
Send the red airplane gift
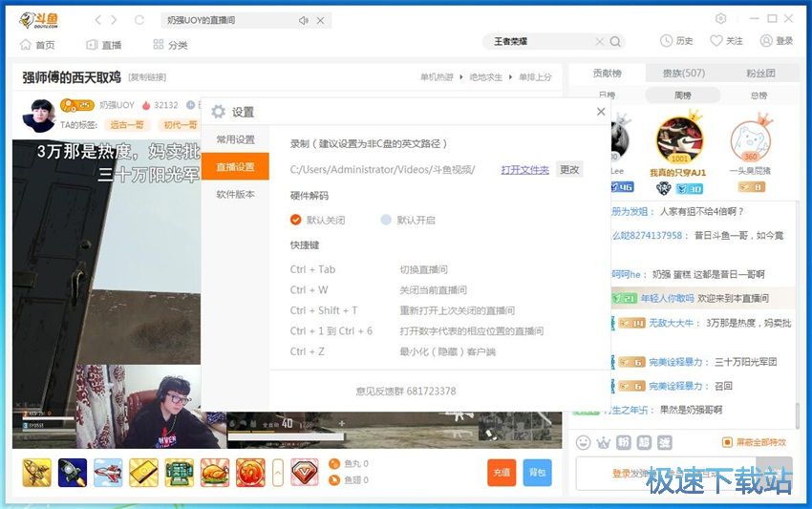pyautogui.click(x=108, y=473)
